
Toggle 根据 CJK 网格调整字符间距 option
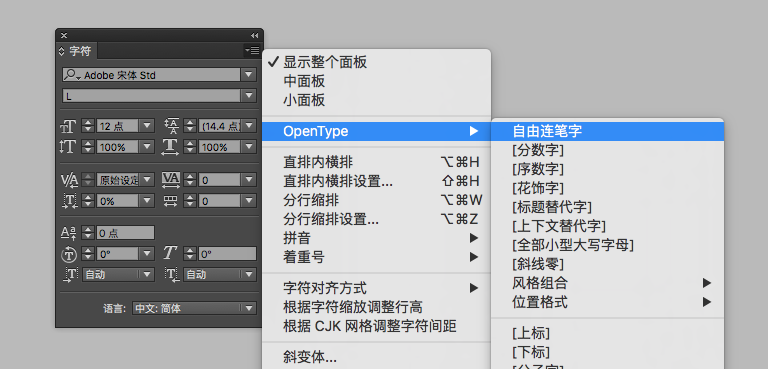(376, 326)
